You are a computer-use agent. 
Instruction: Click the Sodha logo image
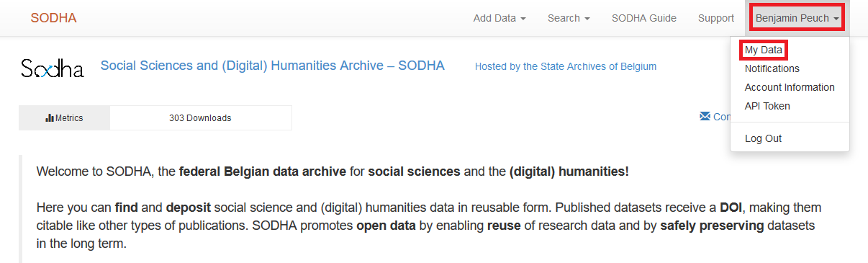(x=53, y=67)
